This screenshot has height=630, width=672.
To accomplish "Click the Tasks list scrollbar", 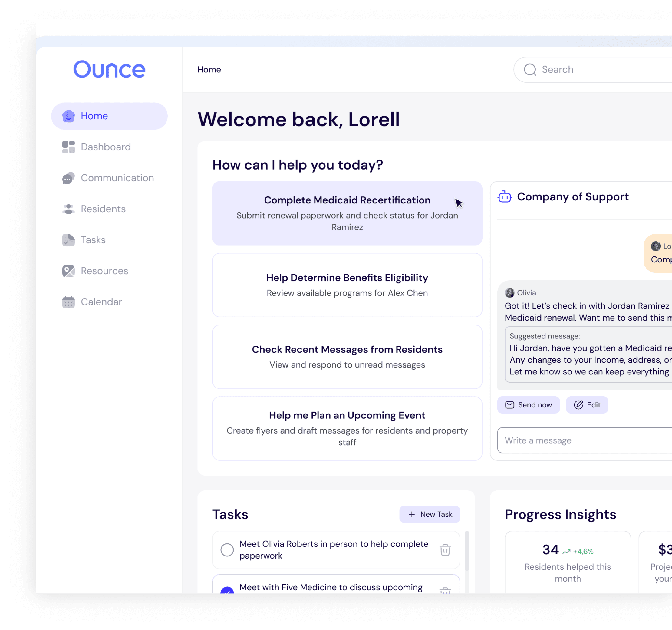I will click(x=467, y=551).
